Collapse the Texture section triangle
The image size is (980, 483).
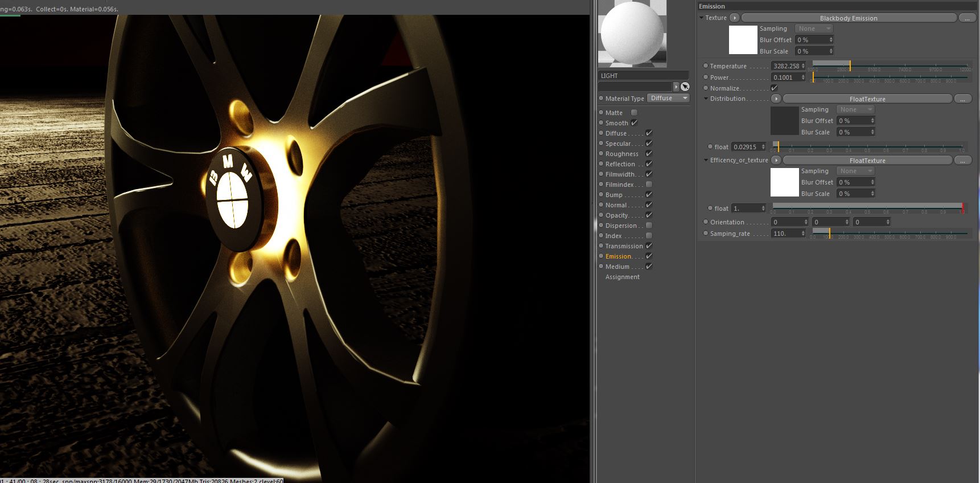pos(702,18)
